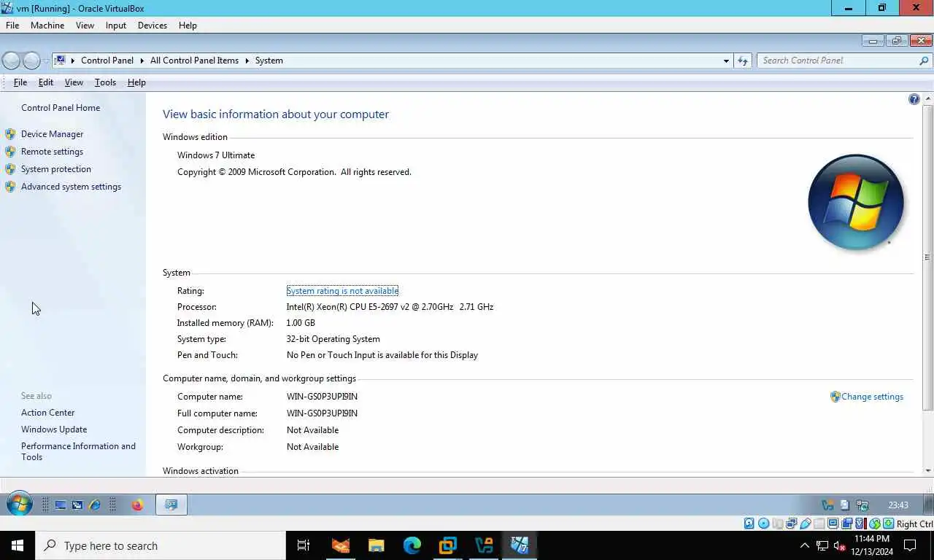
Task: Click the VirtualBox recording indicator icon
Action: coord(846,524)
